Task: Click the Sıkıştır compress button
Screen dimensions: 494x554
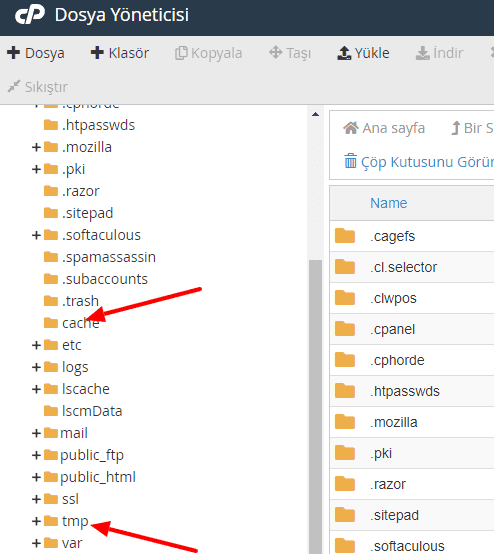Action: (38, 87)
